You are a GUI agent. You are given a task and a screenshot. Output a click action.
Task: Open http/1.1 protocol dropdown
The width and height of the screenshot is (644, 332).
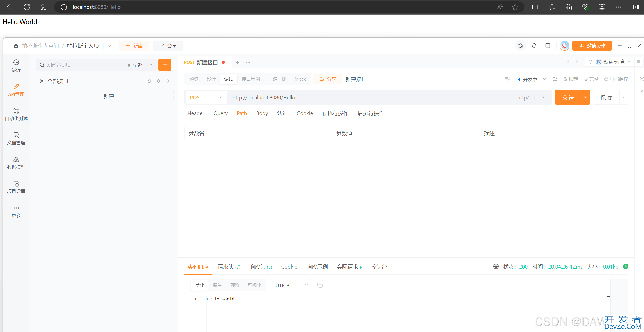click(x=531, y=97)
